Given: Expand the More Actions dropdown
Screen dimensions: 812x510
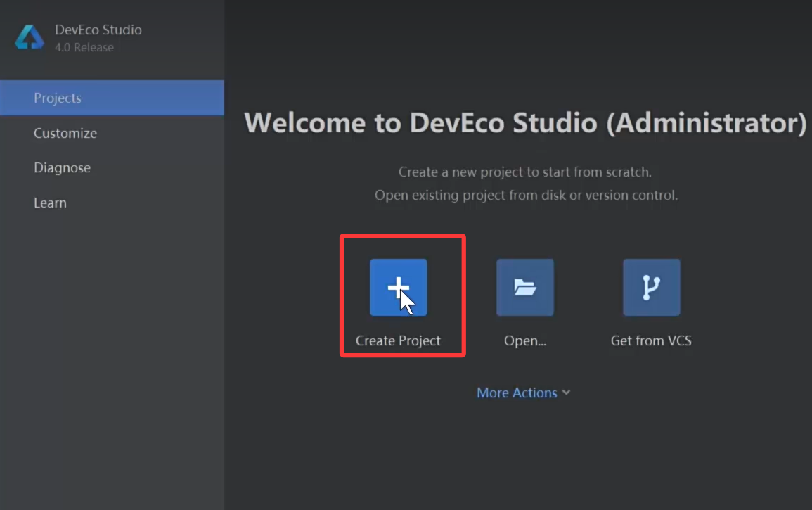Looking at the screenshot, I should coord(523,393).
